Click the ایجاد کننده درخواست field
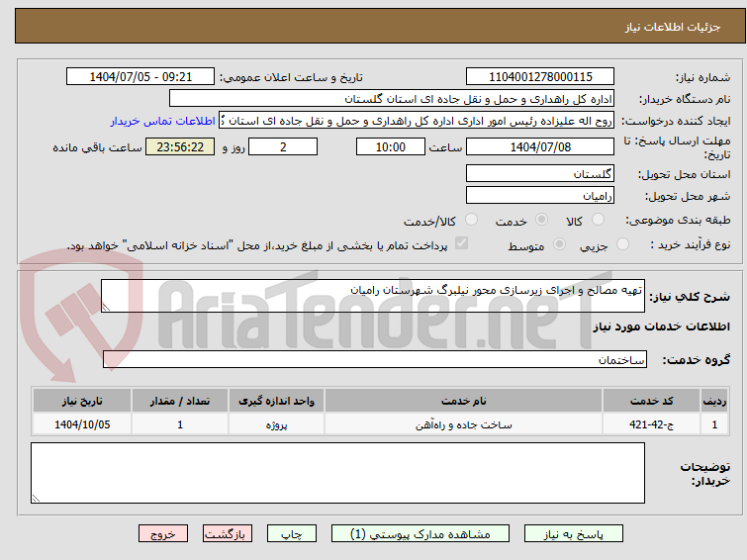This screenshot has height=560, width=747. tap(417, 121)
